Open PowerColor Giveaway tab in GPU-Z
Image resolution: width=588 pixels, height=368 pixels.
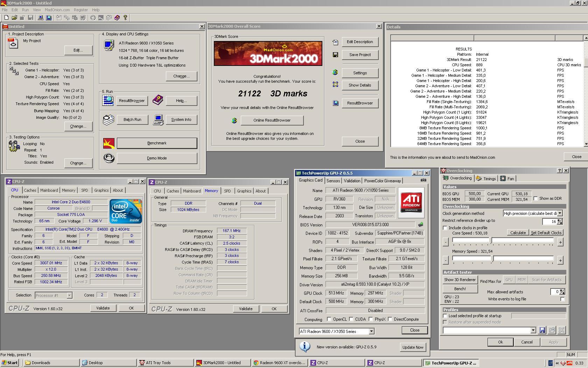click(x=383, y=180)
